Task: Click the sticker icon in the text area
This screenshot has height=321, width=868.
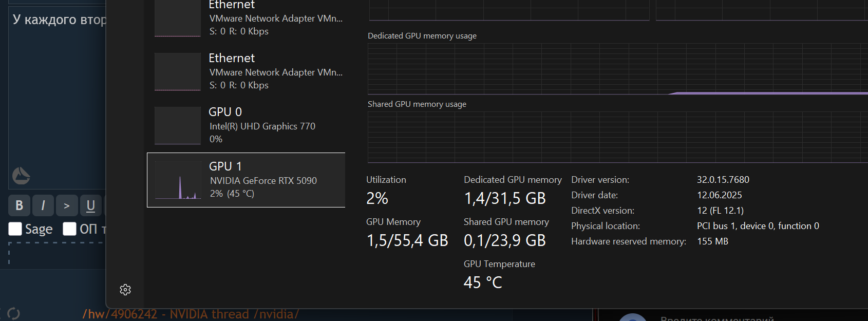Action: tap(21, 176)
